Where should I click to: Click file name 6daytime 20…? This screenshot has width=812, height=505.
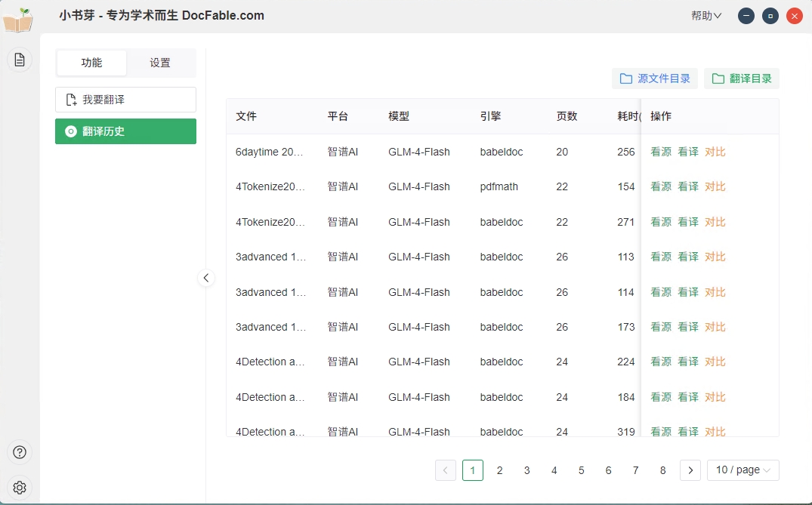tap(270, 152)
